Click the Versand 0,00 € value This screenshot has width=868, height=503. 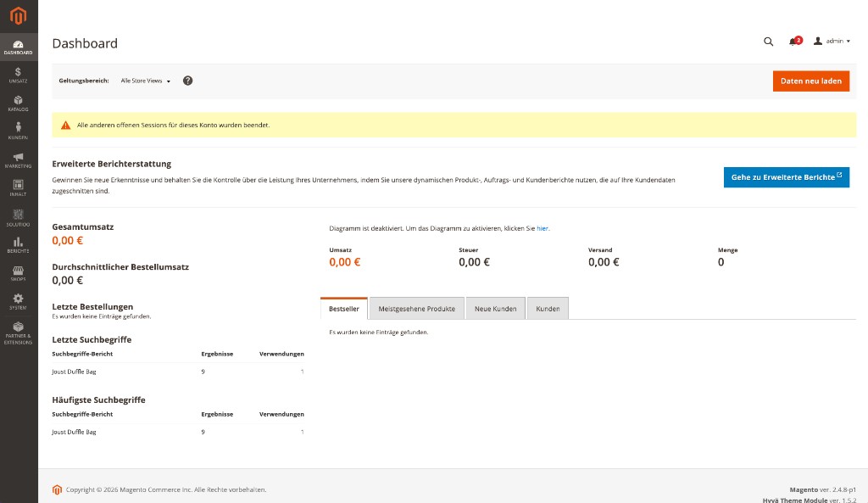(604, 262)
